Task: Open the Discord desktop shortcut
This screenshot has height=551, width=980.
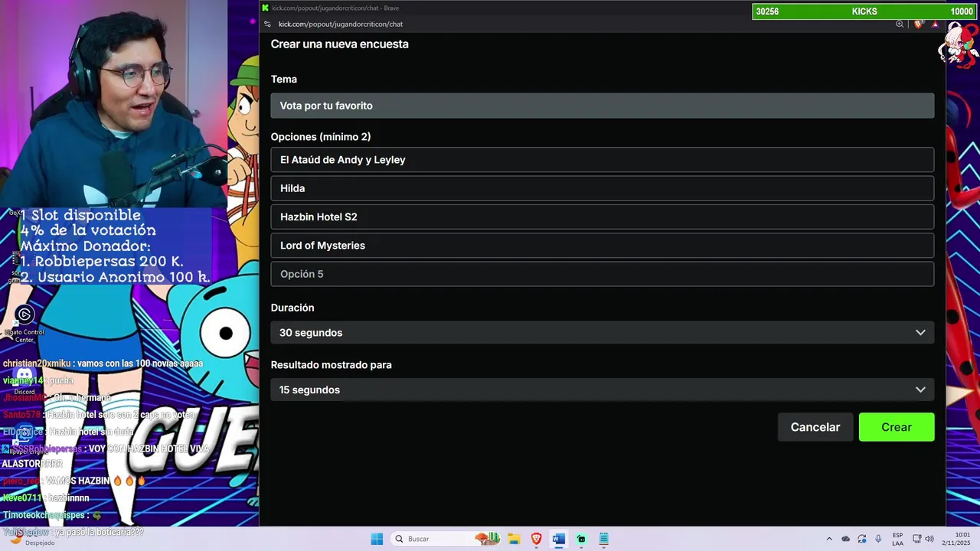Action: coord(24,379)
